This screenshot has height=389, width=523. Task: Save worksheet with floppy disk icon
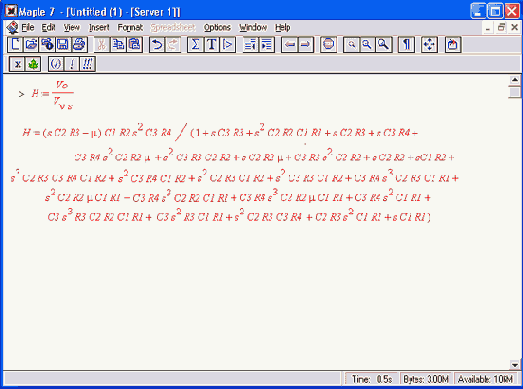click(63, 45)
